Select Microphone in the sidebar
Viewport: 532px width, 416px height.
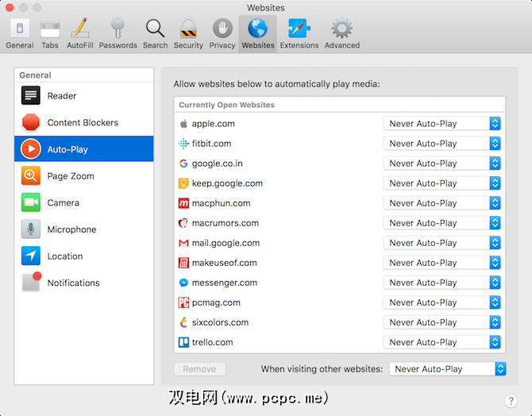pyautogui.click(x=84, y=229)
